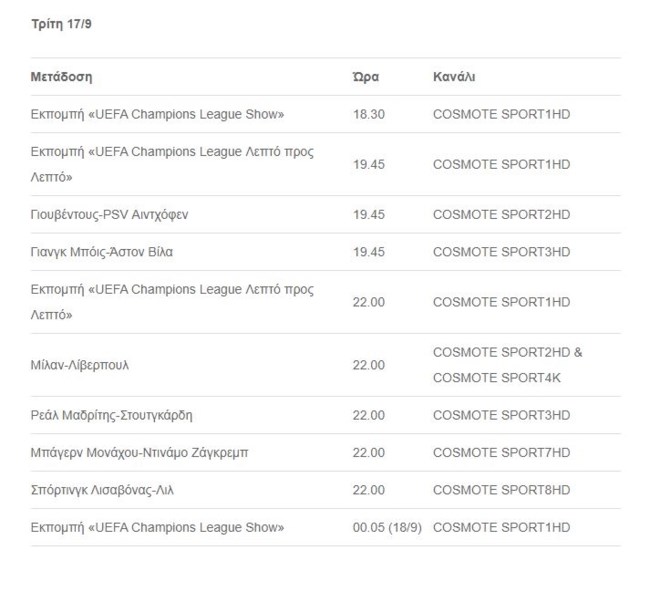Click the 00.05 (18/9) time cell
Screen dimensions: 650x602
click(386, 527)
